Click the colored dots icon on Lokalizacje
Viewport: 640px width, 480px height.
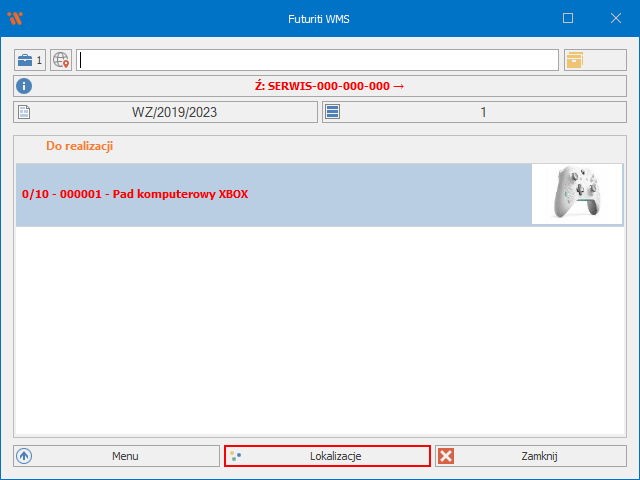click(x=236, y=456)
